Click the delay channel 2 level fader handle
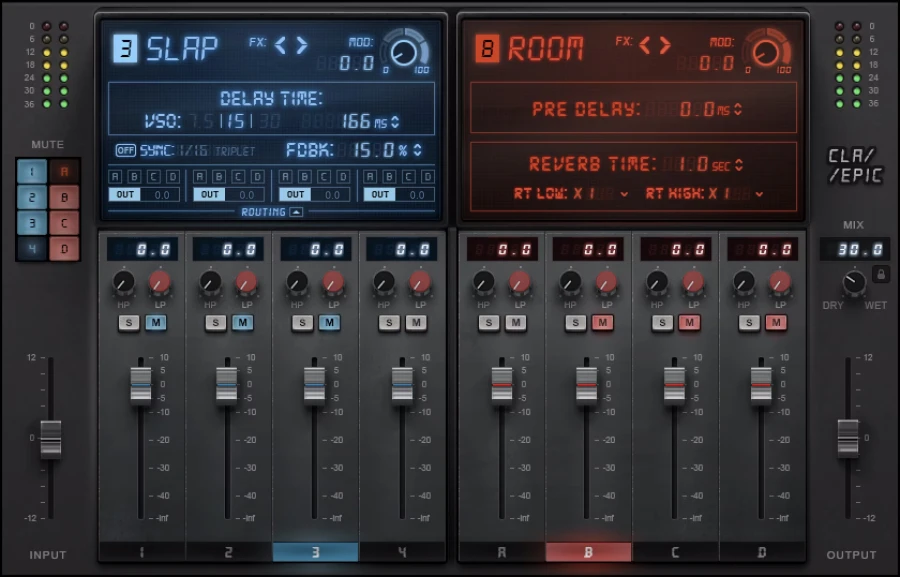The image size is (900, 577). click(x=227, y=384)
